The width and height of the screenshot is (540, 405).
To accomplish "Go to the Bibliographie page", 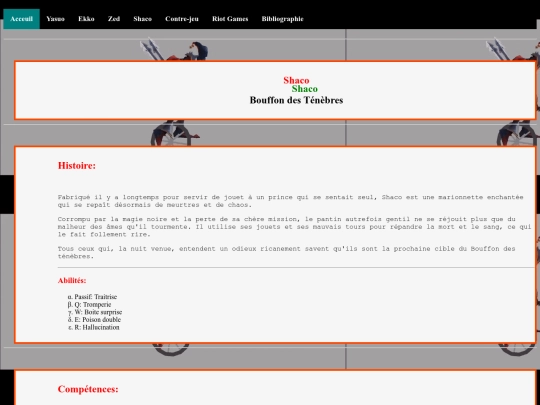I will tap(282, 19).
